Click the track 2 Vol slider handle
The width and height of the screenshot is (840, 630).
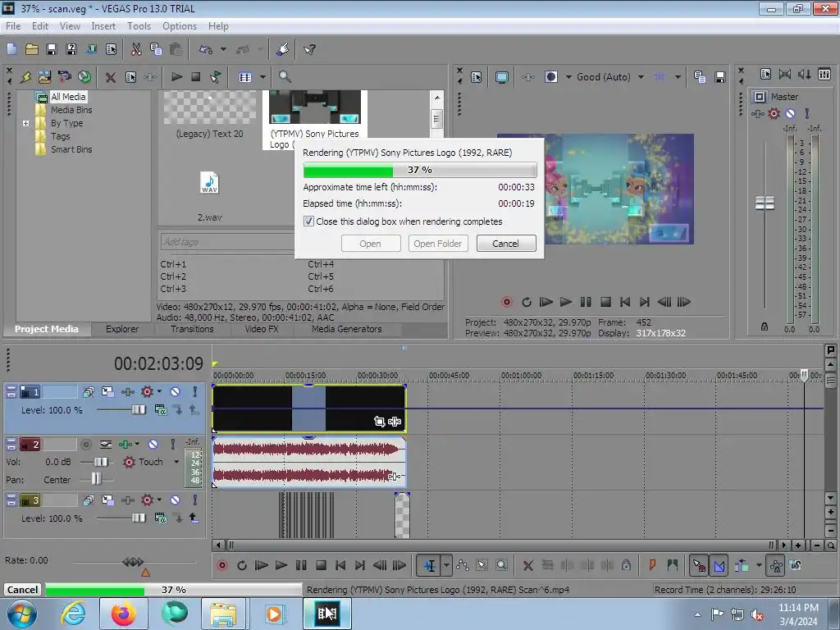(100, 462)
